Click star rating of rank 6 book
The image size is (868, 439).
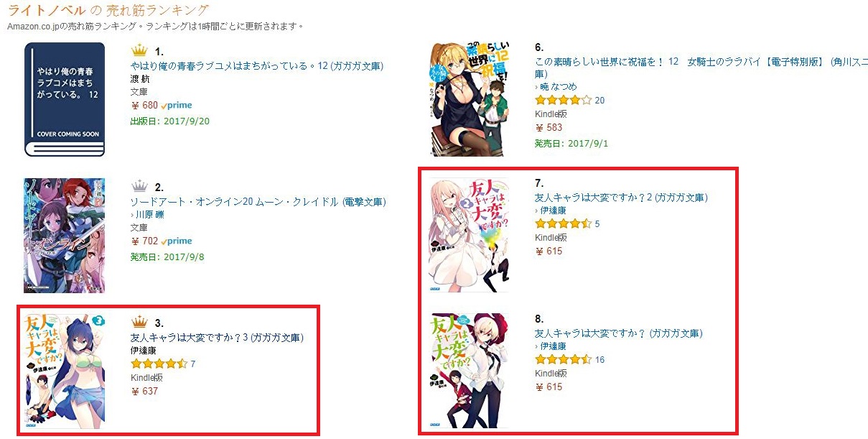click(564, 100)
